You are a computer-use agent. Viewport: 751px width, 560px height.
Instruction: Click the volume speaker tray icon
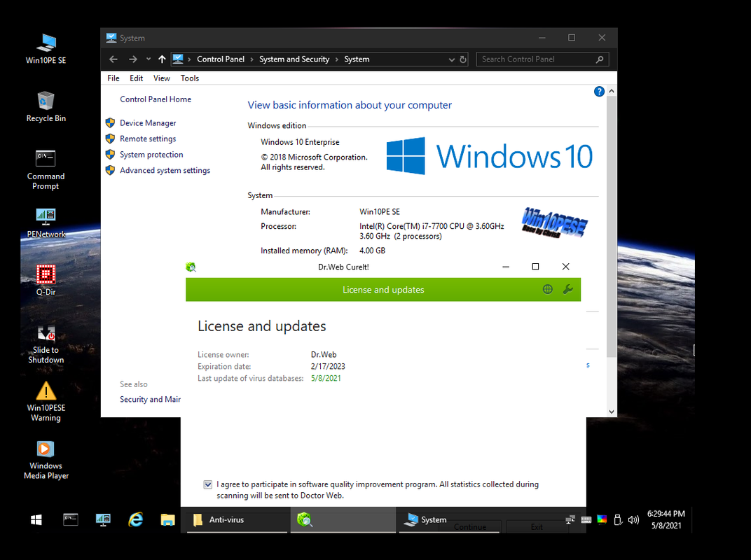pos(633,520)
